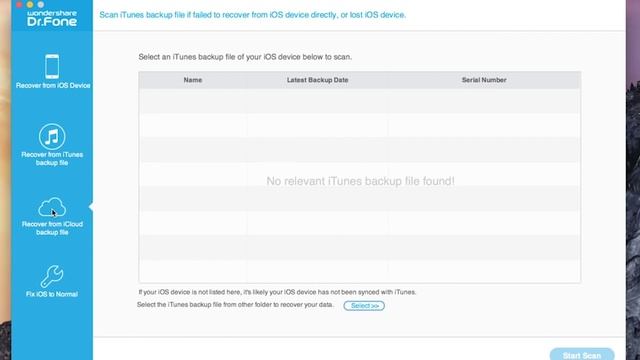Click the Select >> button
640x360 pixels.
(x=364, y=306)
